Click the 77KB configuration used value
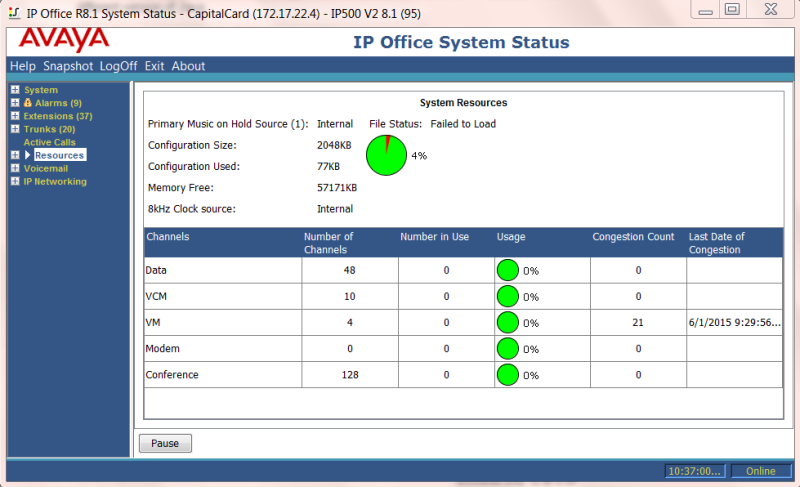800x487 pixels. [328, 166]
